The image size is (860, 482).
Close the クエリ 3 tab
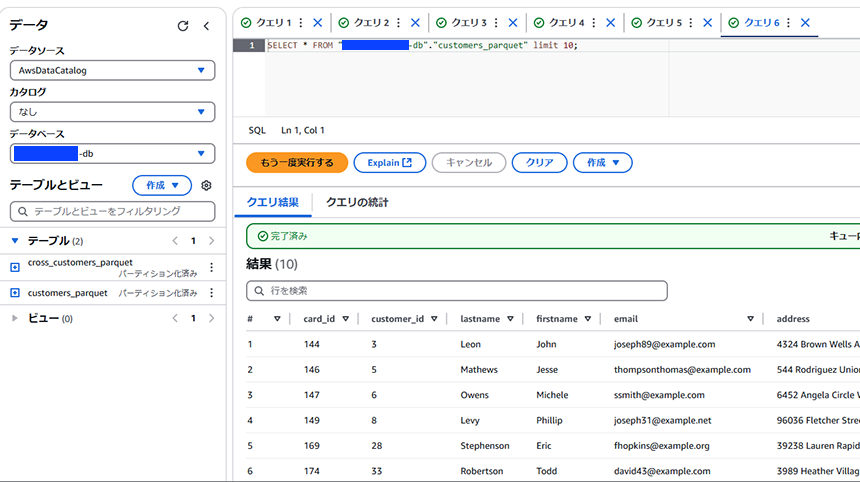[513, 22]
